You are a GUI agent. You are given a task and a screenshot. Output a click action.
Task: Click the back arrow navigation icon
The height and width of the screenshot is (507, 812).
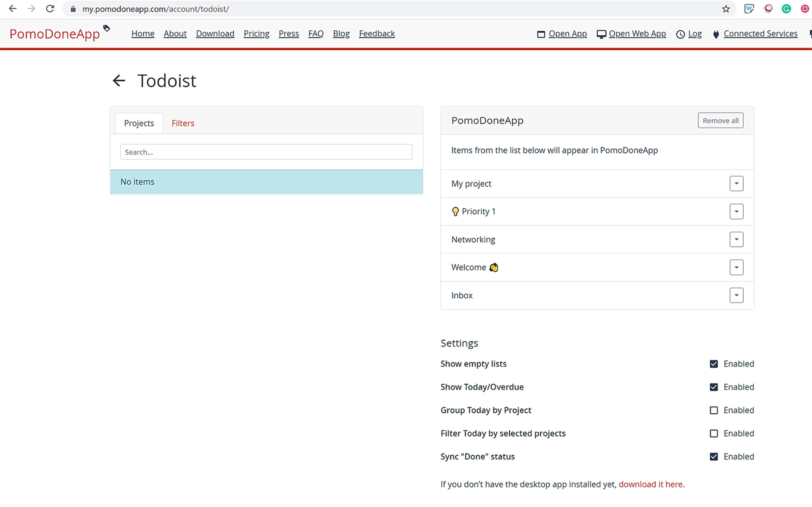pos(119,80)
